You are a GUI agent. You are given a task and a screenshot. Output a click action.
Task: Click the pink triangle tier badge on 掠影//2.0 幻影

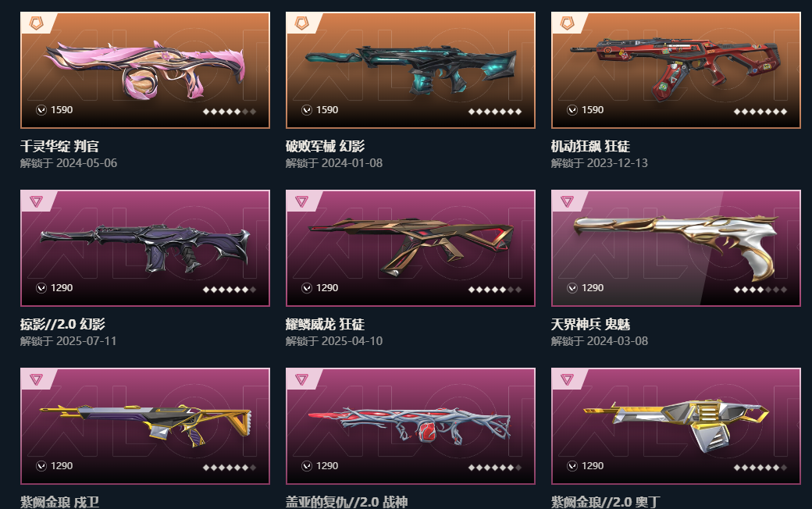click(x=36, y=201)
